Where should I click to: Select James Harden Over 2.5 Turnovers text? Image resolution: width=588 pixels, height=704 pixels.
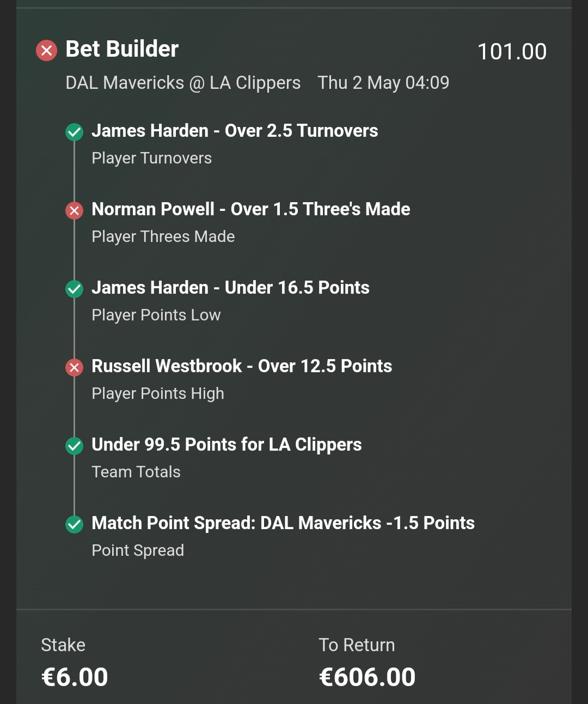pyautogui.click(x=235, y=131)
